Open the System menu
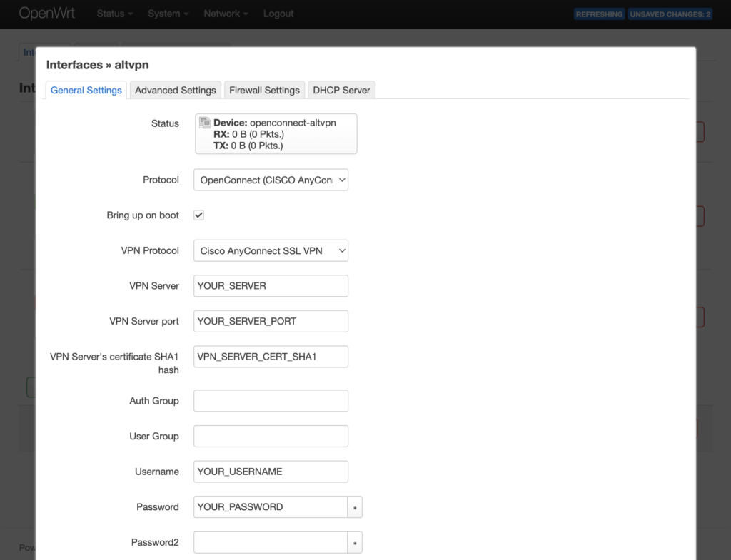Image resolution: width=731 pixels, height=560 pixels. 168,14
